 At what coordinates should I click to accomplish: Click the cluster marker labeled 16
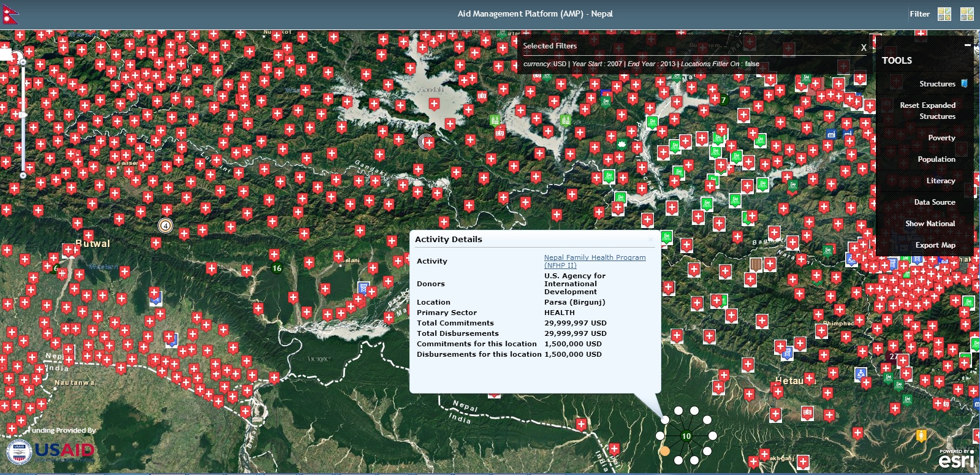(x=277, y=268)
